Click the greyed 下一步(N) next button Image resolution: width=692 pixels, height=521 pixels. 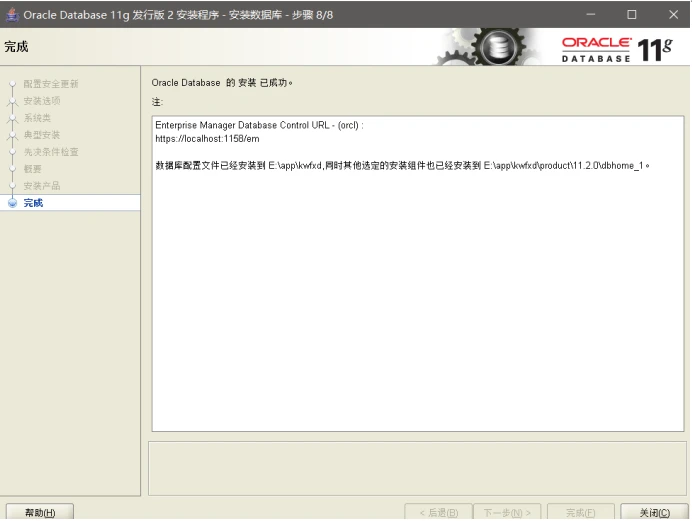point(507,512)
